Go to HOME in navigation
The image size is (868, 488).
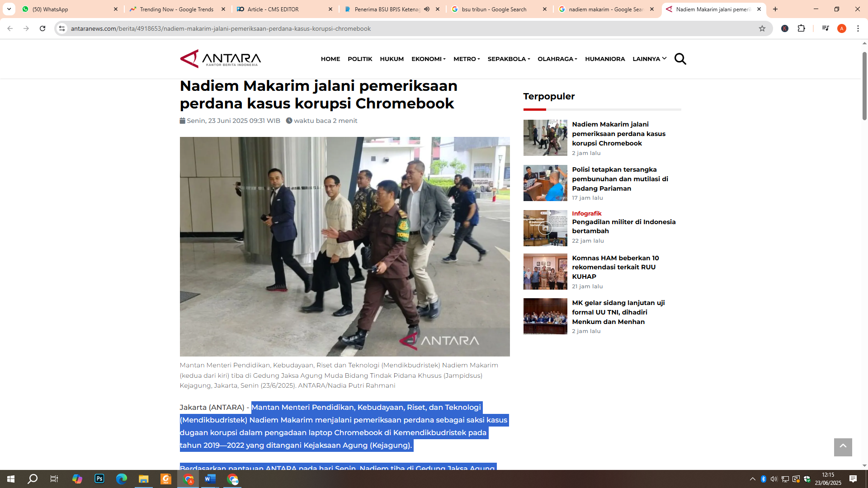[x=330, y=59]
